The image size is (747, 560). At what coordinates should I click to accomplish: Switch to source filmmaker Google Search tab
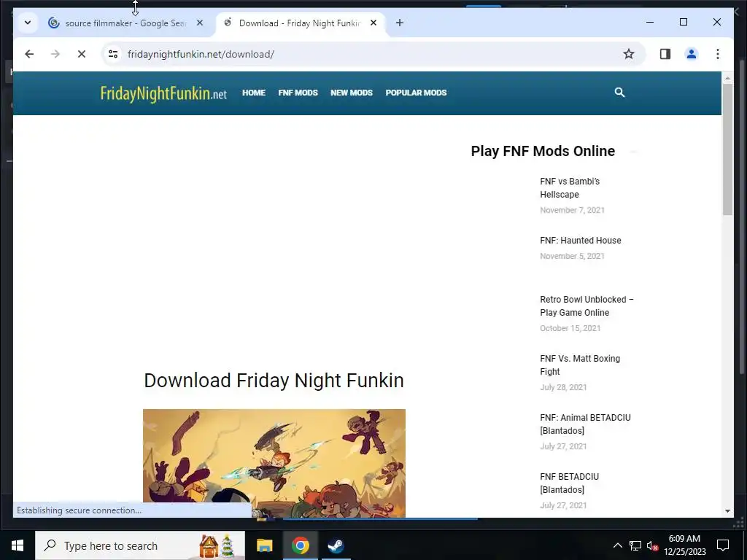[x=126, y=23]
